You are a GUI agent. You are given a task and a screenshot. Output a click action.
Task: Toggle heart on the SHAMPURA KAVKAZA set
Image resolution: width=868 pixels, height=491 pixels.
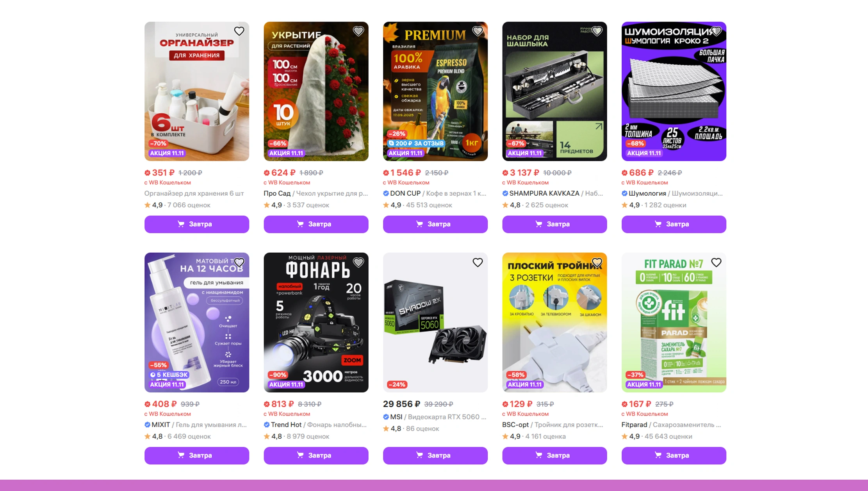tap(597, 31)
